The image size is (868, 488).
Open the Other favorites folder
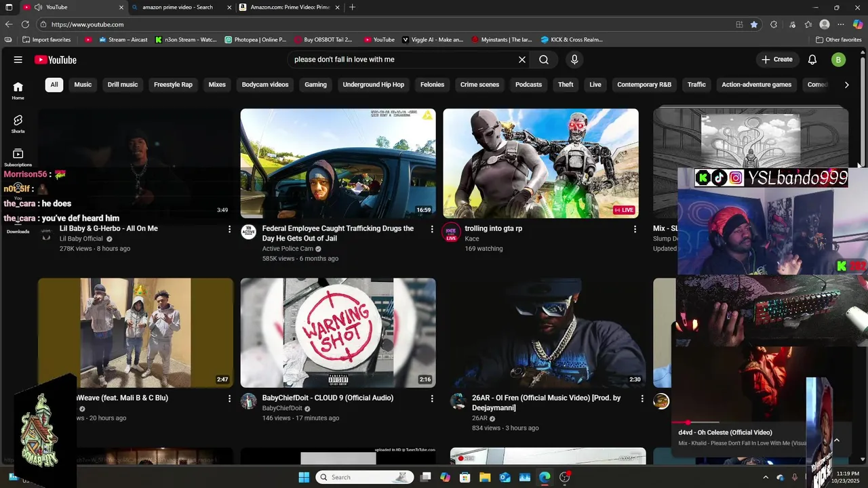838,40
